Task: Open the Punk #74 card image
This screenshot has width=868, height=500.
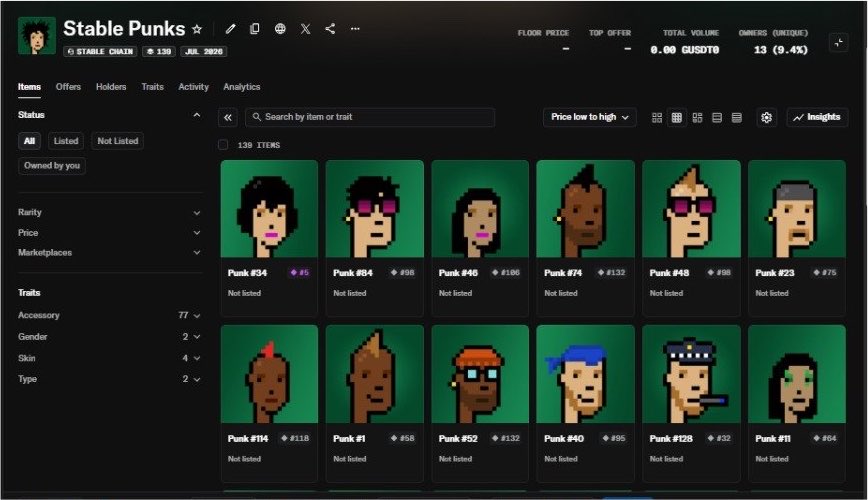Action: (x=586, y=209)
